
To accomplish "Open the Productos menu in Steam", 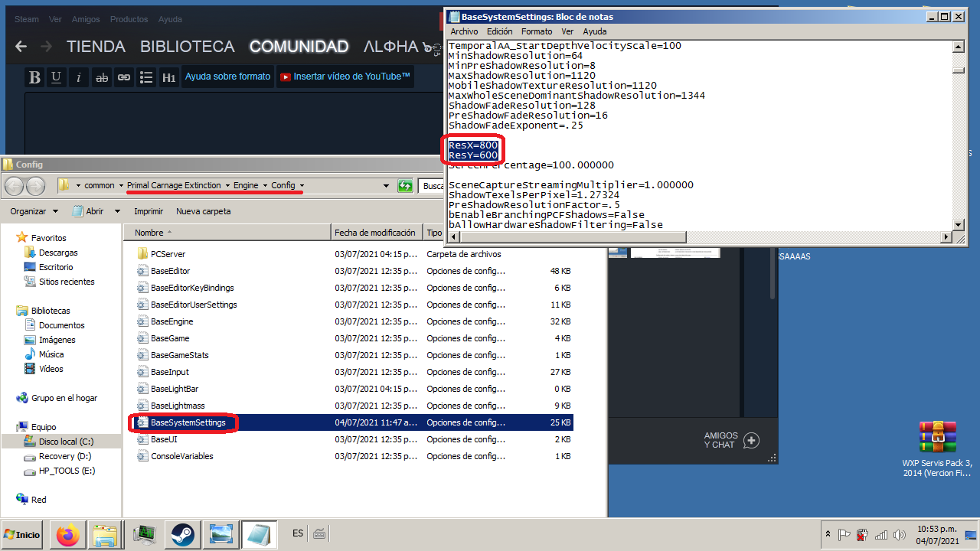I will [x=129, y=19].
